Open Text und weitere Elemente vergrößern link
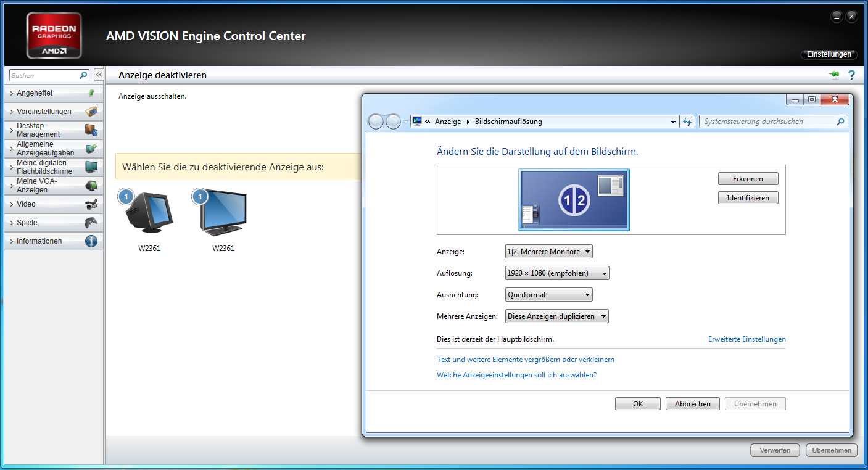The width and height of the screenshot is (868, 470). point(526,360)
